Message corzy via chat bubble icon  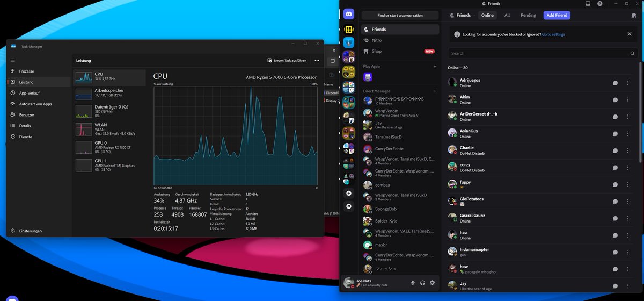(x=616, y=168)
